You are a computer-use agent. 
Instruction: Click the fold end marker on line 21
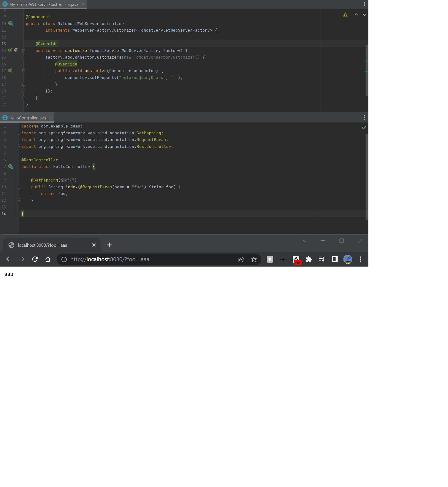point(24,98)
